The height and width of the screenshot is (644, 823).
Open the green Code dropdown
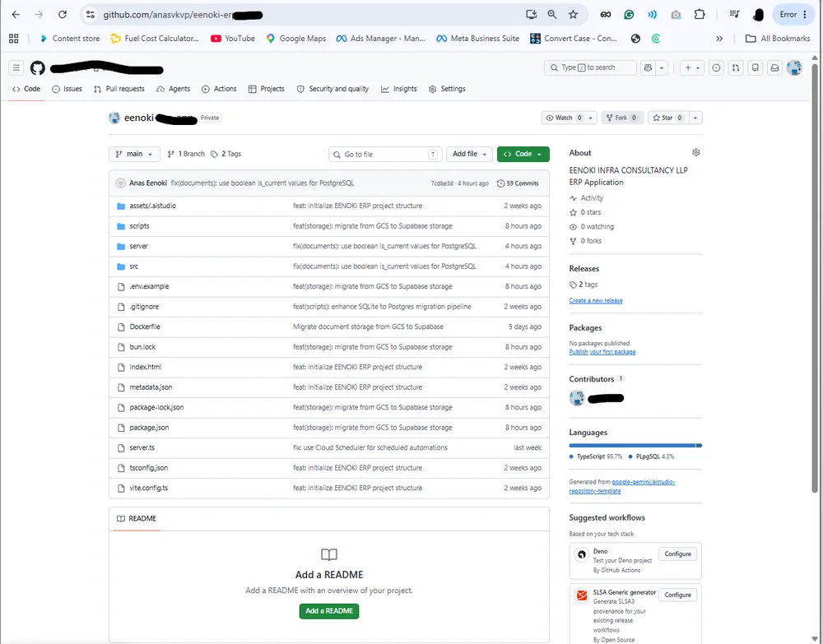523,154
